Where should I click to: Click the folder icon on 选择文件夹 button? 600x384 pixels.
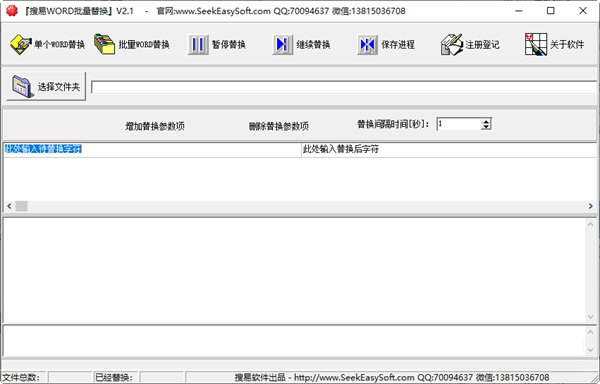(22, 86)
